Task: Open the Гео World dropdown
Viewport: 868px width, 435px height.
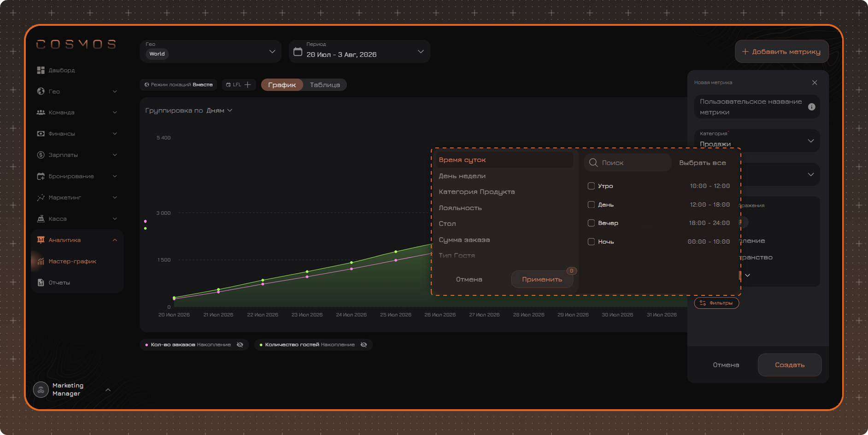Action: pyautogui.click(x=211, y=51)
